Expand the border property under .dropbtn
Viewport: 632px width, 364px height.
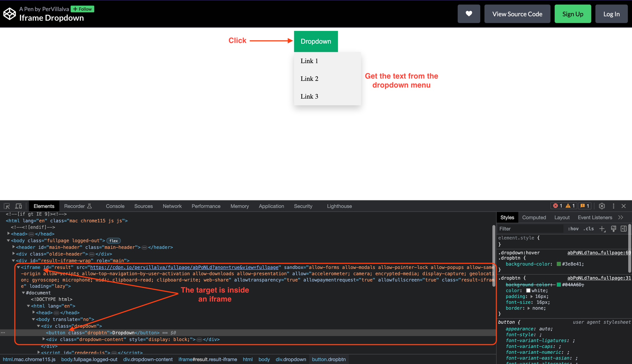pos(529,308)
